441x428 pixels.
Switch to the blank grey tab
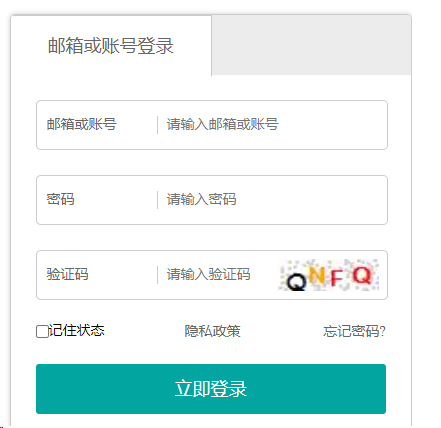pos(311,45)
